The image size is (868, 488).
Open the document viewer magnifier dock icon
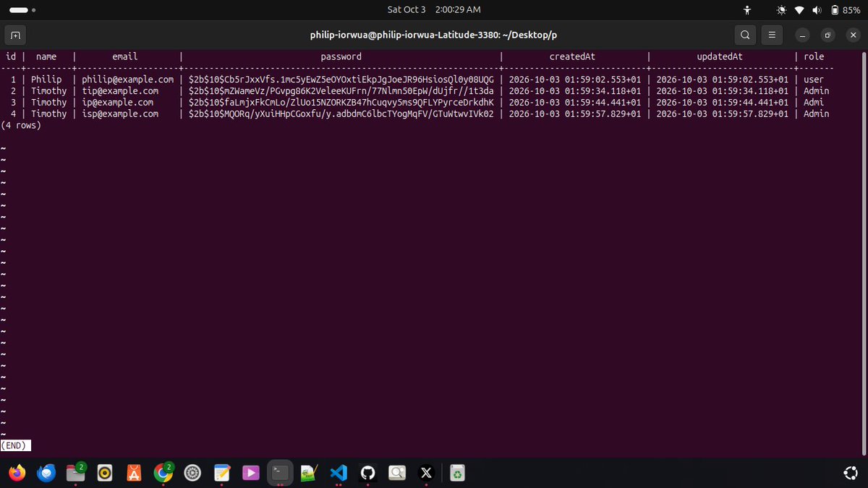pos(396,473)
